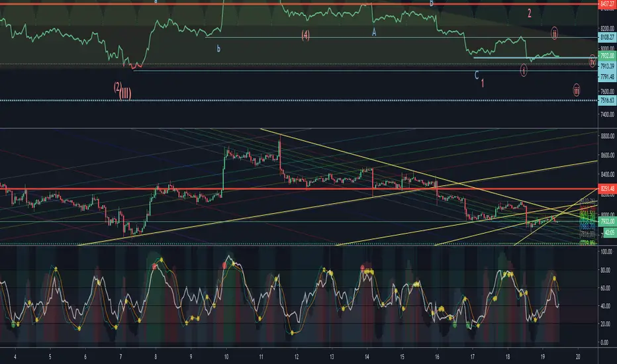
Task: Select the circled wave i marker
Action: tap(524, 69)
